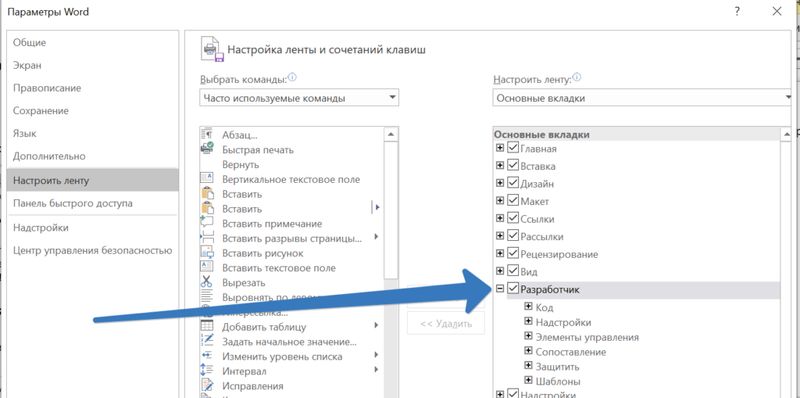
Task: Click the tabs tree scroll-up arrow
Action: (x=786, y=134)
